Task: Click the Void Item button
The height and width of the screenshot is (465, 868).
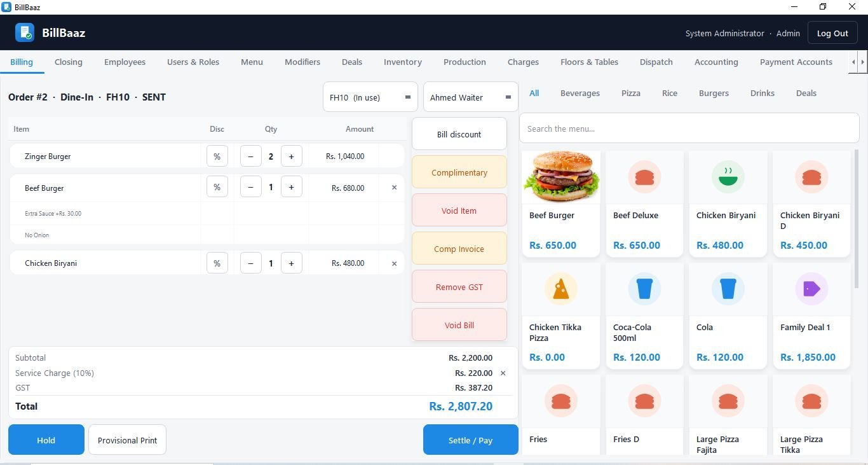Action: pyautogui.click(x=459, y=211)
